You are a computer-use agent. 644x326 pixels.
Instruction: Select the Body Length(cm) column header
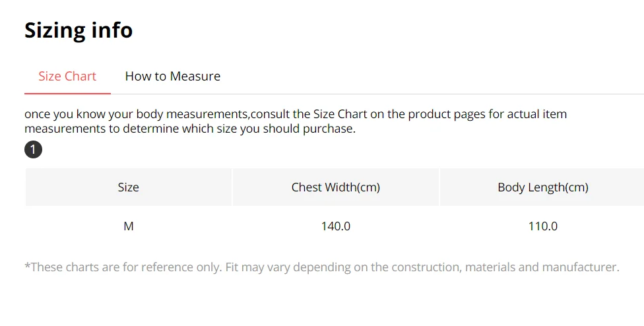(543, 187)
